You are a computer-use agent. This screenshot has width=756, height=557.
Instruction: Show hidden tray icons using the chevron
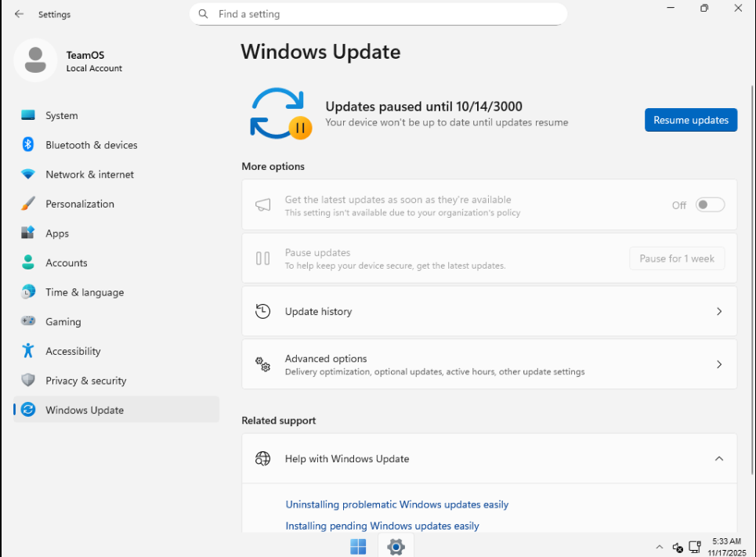[659, 547]
